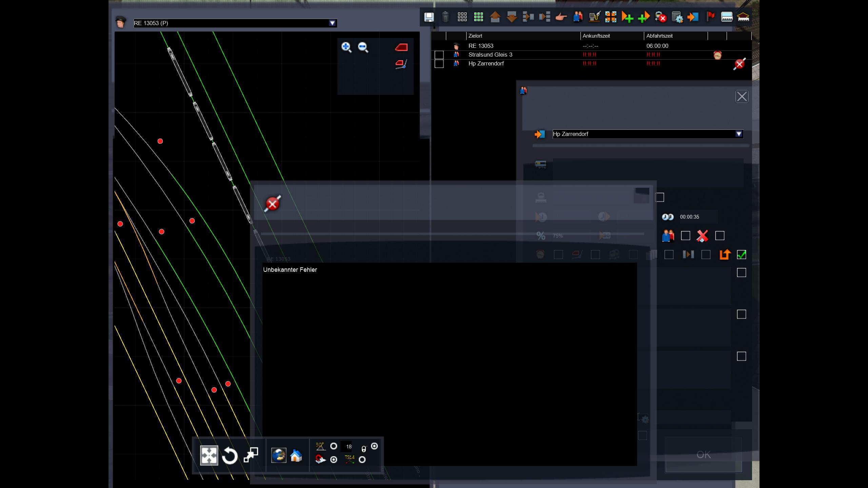Click the blue house home icon
The width and height of the screenshot is (868, 488).
pyautogui.click(x=296, y=455)
